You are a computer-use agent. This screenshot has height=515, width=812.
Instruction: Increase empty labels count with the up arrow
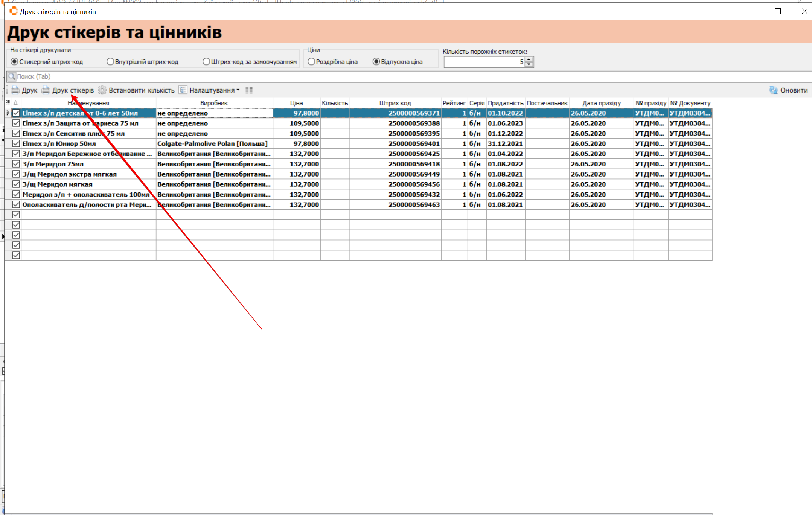click(x=529, y=59)
